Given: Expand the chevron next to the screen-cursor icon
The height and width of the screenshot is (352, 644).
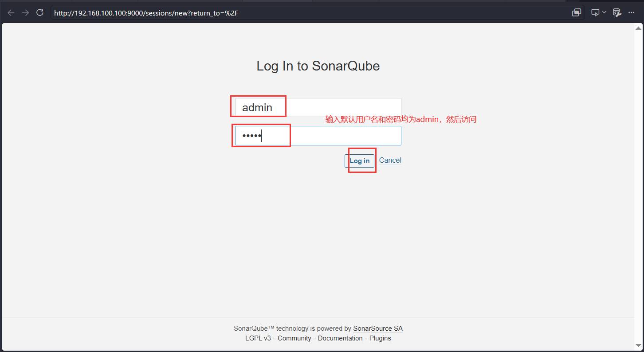Looking at the screenshot, I should pyautogui.click(x=604, y=13).
